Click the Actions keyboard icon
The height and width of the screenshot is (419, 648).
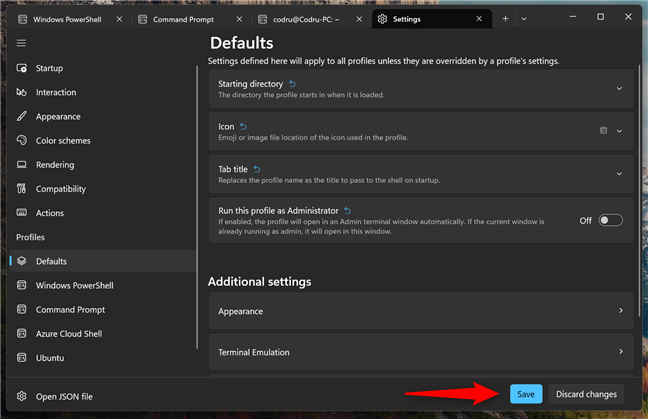tap(21, 213)
